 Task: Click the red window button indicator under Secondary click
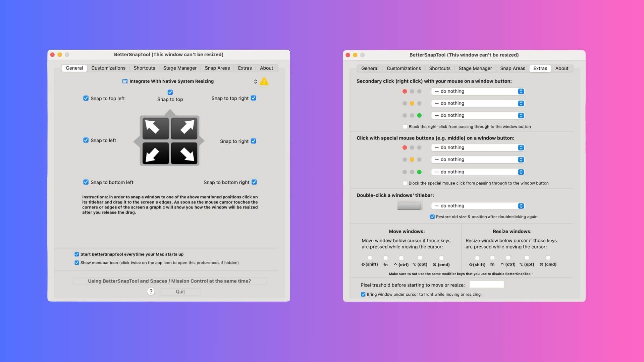point(405,91)
